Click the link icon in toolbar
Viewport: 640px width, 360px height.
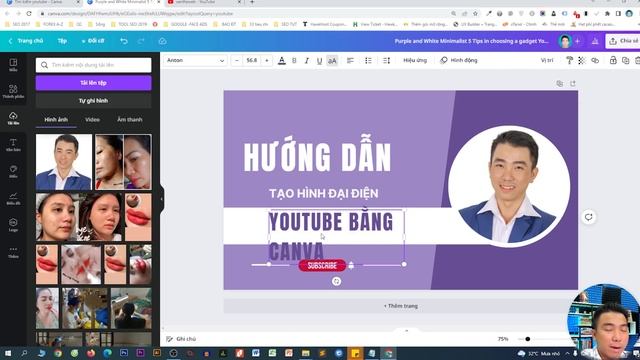[595, 60]
